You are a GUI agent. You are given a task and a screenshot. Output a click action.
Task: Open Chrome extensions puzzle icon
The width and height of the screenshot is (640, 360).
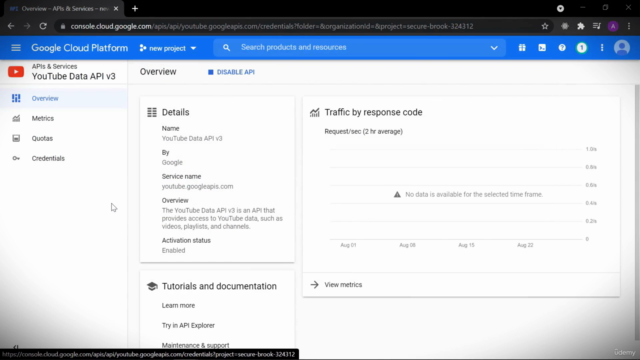coord(581,26)
